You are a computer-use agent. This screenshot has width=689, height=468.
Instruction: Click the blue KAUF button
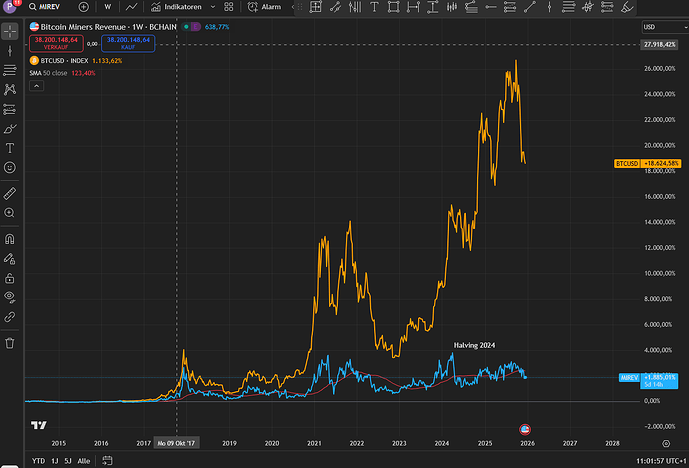point(128,43)
